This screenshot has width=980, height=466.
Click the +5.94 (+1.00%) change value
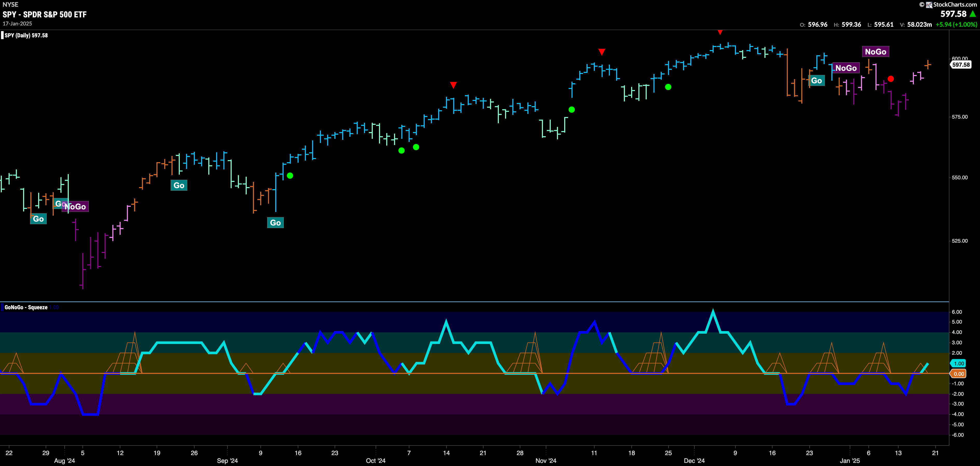point(956,24)
